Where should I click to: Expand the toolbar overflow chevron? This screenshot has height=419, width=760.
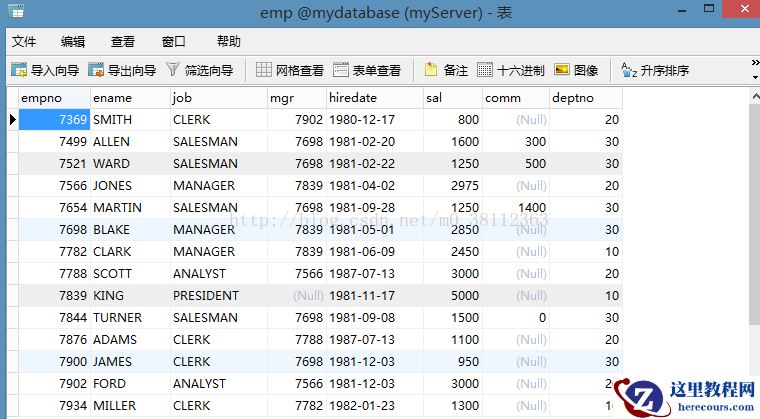tap(755, 63)
